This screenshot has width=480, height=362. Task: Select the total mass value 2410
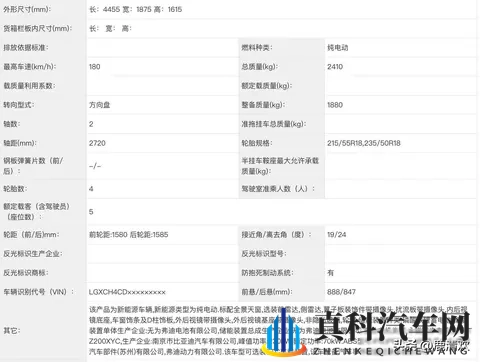click(335, 66)
